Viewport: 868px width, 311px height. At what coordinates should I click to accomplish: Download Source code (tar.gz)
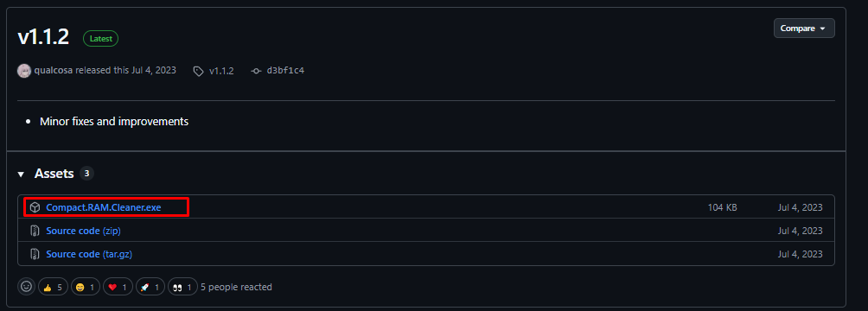tap(89, 254)
